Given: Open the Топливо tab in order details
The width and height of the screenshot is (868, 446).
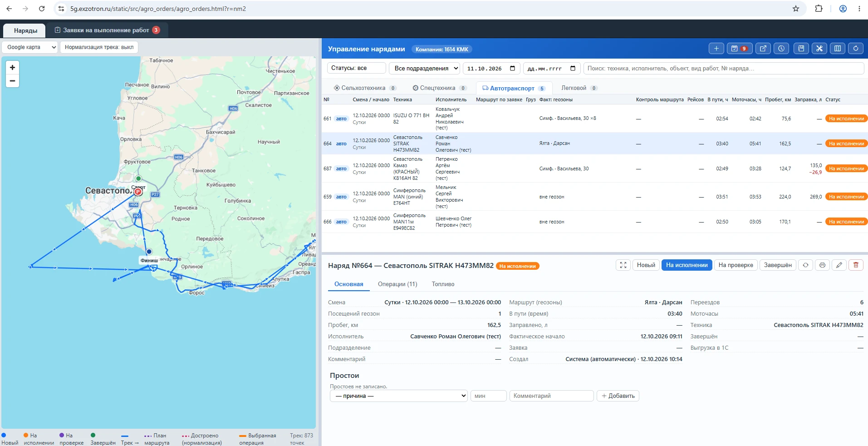Looking at the screenshot, I should tap(443, 284).
